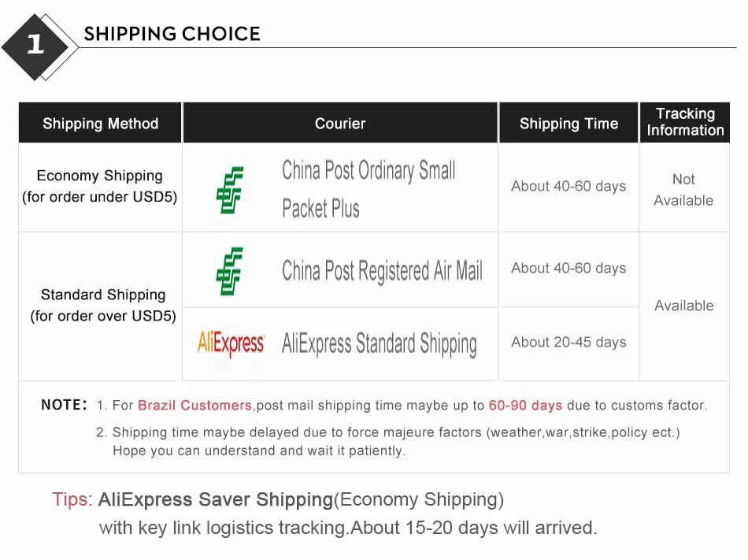Click AliExpress Standard Shipping text
The height and width of the screenshot is (560, 748).
click(x=380, y=344)
